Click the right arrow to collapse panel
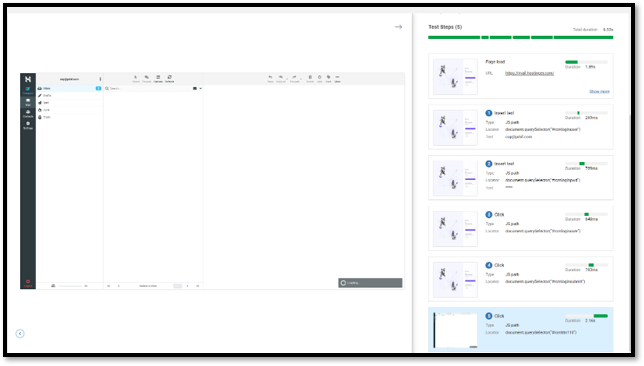This screenshot has height=366, width=644. pos(398,27)
